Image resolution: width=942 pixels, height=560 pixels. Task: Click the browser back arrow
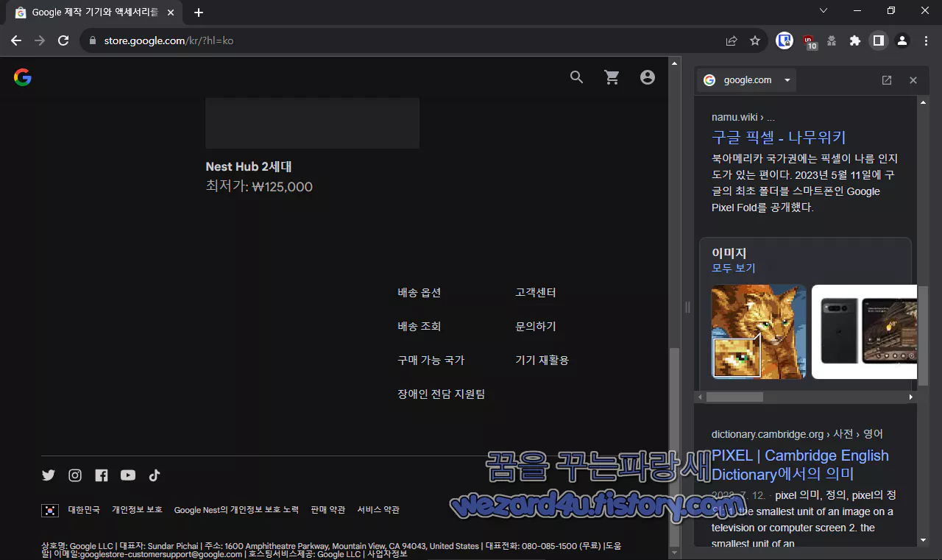click(16, 41)
